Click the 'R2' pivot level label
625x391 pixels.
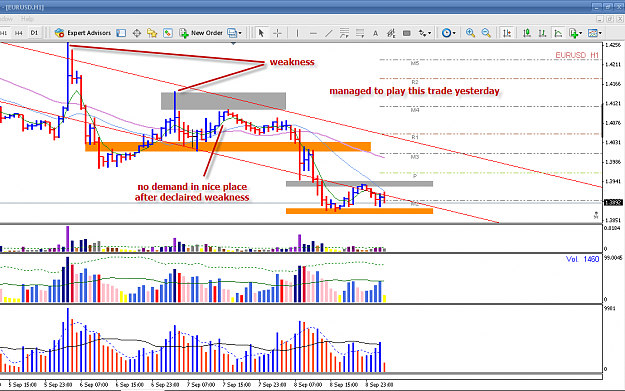[415, 82]
